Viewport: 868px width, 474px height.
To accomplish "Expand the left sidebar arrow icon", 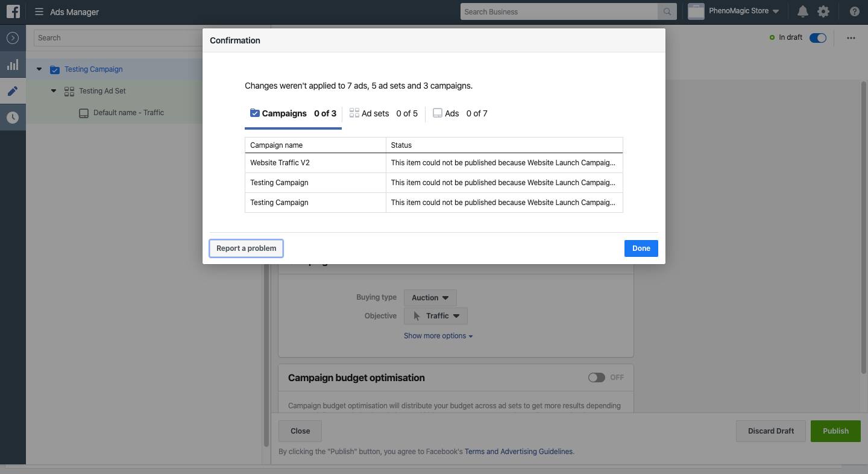I will click(13, 38).
